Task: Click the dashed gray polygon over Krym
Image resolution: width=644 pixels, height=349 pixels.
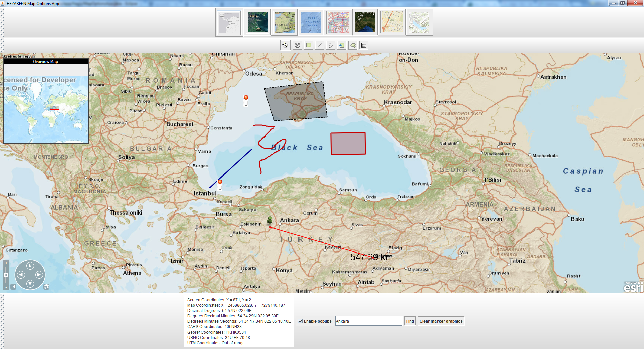Action: pos(295,101)
